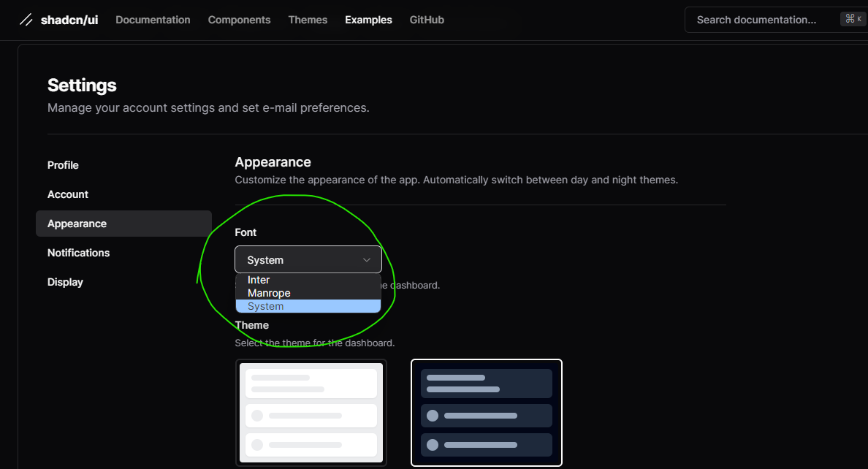Image resolution: width=868 pixels, height=469 pixels.
Task: Click the shadcn/ui logo icon
Action: click(x=27, y=20)
